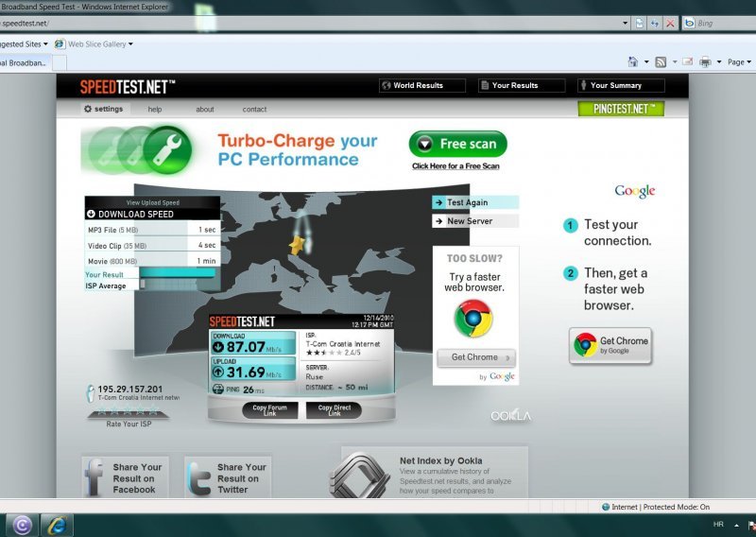Show hidden tray icons arrow
This screenshot has width=756, height=537.
pos(736,525)
